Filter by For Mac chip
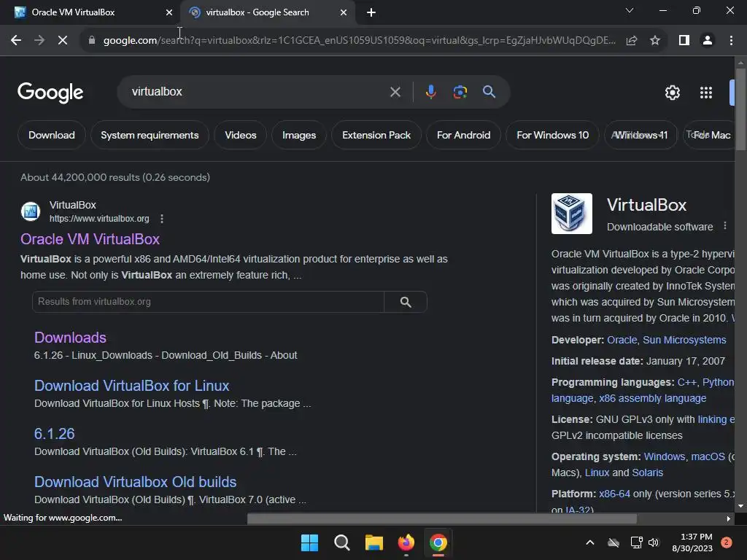This screenshot has height=560, width=747. 709,135
